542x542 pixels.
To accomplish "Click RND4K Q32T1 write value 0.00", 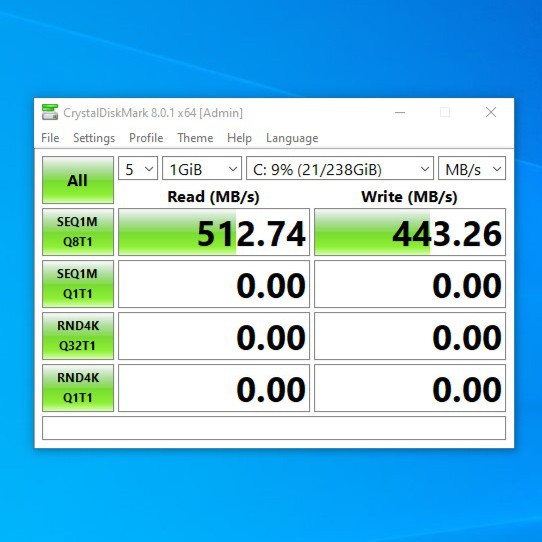I will click(410, 336).
